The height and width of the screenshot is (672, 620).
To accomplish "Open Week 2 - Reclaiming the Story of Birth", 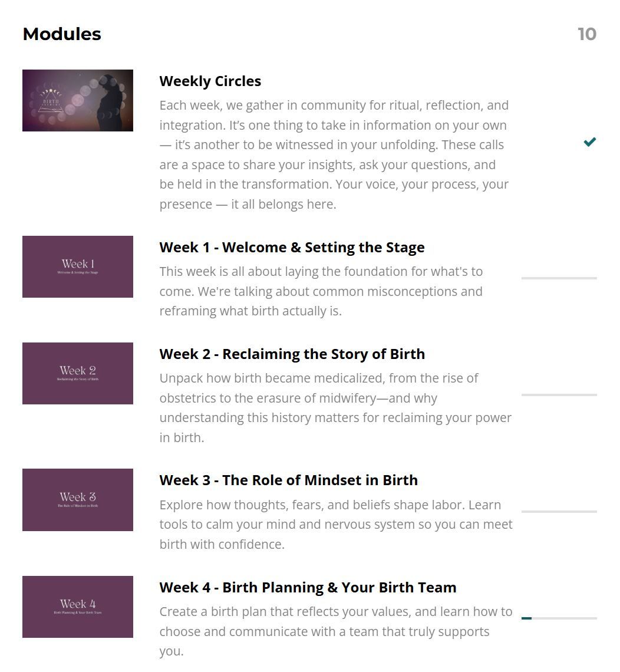I will click(292, 354).
